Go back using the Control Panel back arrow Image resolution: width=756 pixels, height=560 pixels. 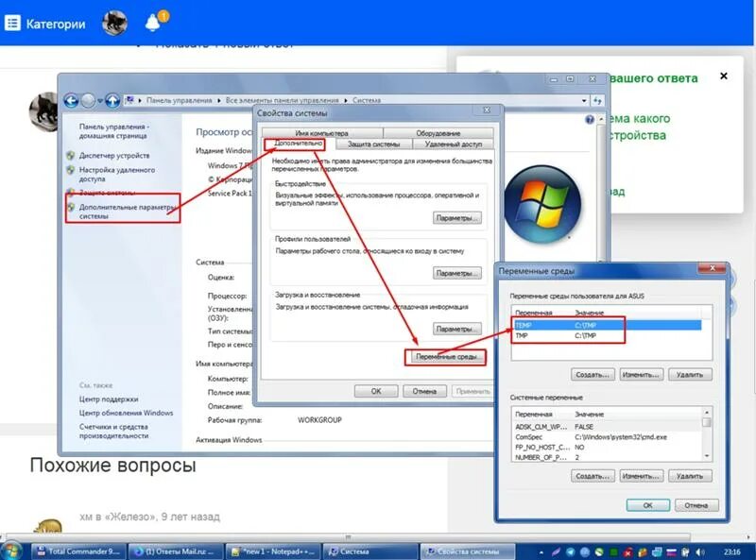(x=72, y=100)
